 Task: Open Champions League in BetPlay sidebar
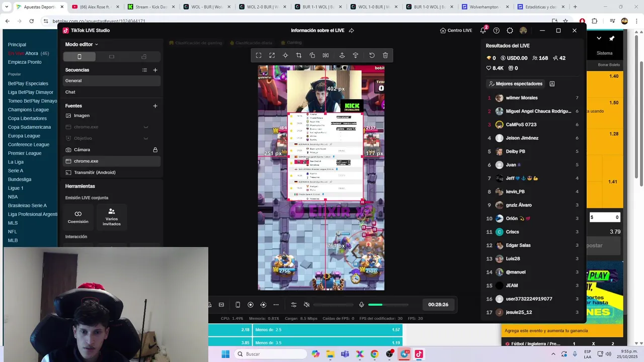click(x=28, y=110)
